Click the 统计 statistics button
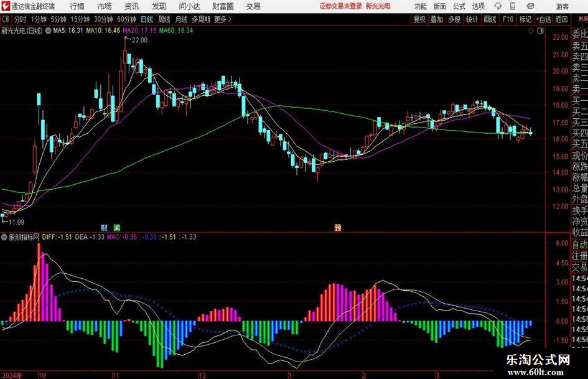Screen dimensions: 588x379 pos(472,19)
